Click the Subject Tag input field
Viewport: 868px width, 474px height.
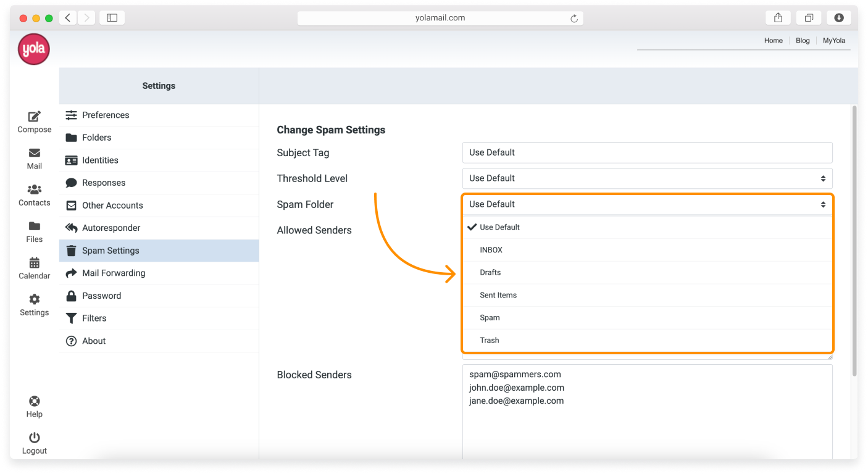(x=646, y=152)
